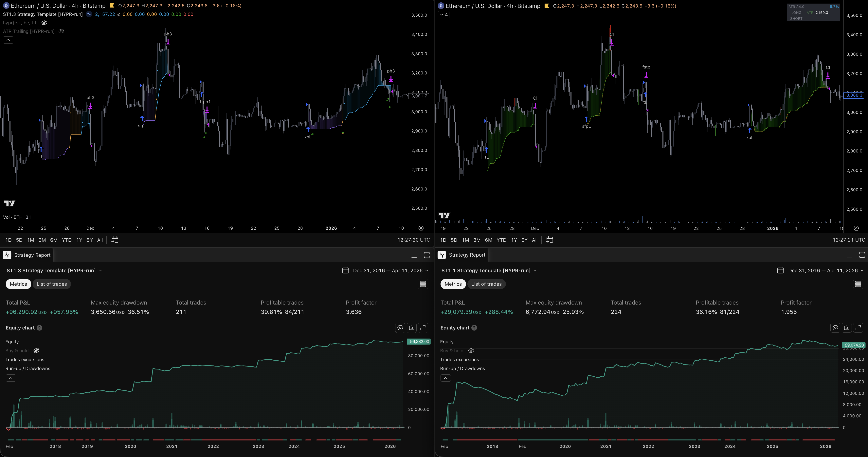
Task: Select 1D range in left chart
Action: (9, 240)
